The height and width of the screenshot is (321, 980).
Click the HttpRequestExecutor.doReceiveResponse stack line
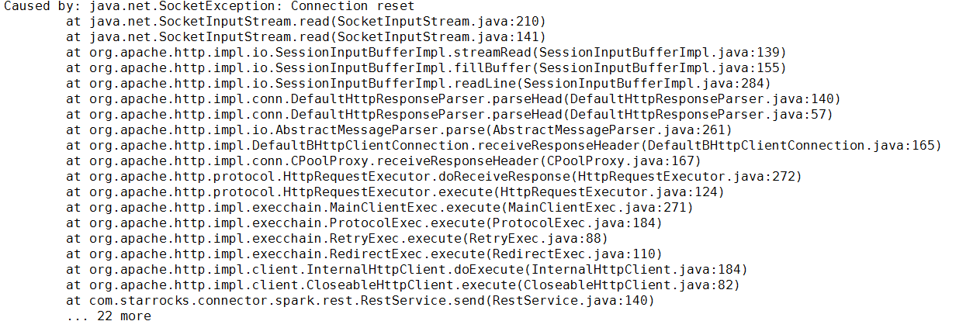(x=434, y=176)
